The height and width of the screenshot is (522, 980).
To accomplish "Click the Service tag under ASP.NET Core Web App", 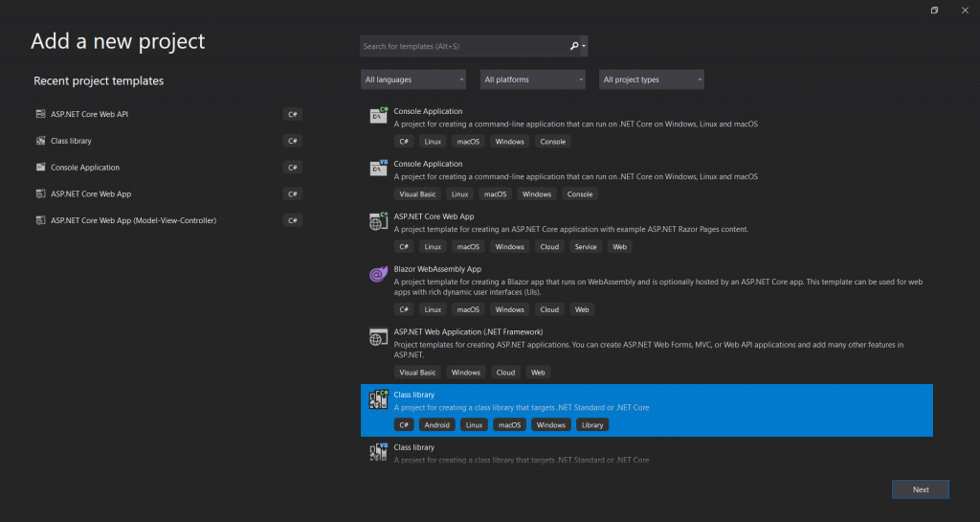I will click(x=586, y=247).
